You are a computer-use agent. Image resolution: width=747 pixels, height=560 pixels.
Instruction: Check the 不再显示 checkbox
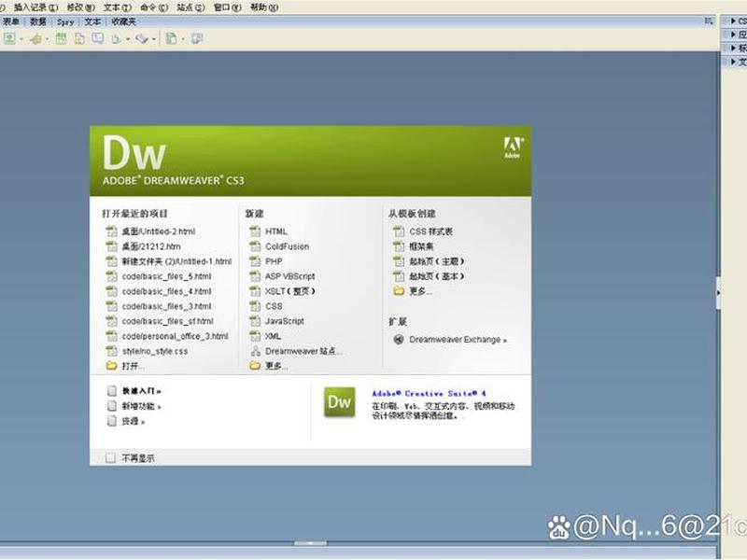[x=110, y=458]
